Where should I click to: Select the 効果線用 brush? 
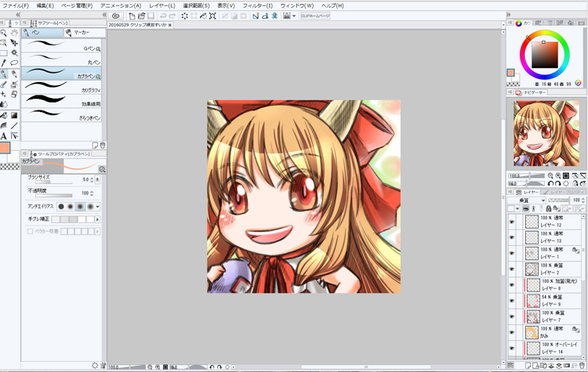pyautogui.click(x=61, y=101)
